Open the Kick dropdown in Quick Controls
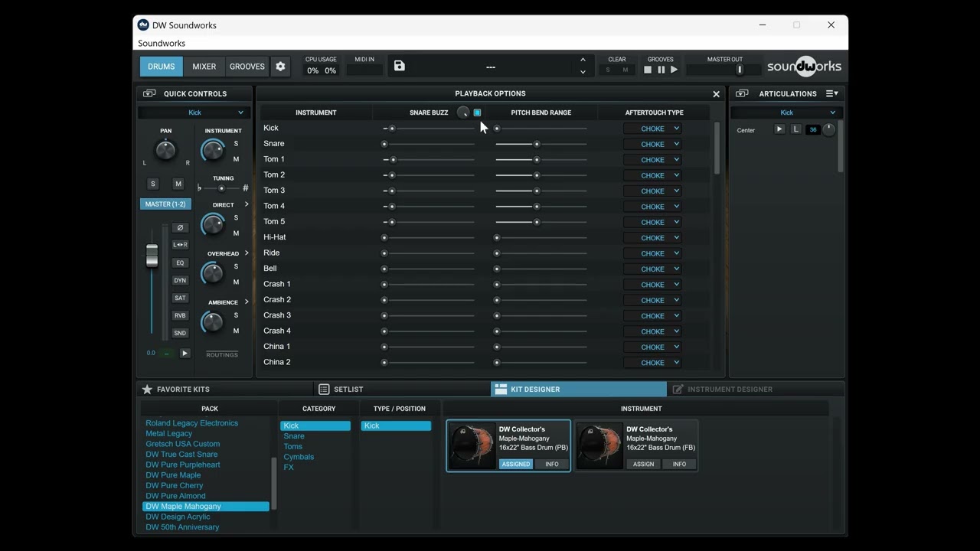980x551 pixels. click(195, 112)
